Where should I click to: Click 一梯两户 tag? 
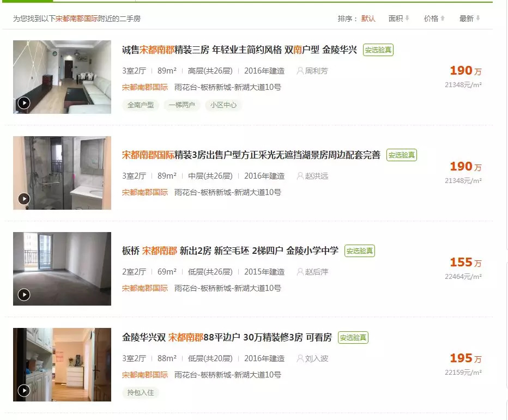point(182,105)
